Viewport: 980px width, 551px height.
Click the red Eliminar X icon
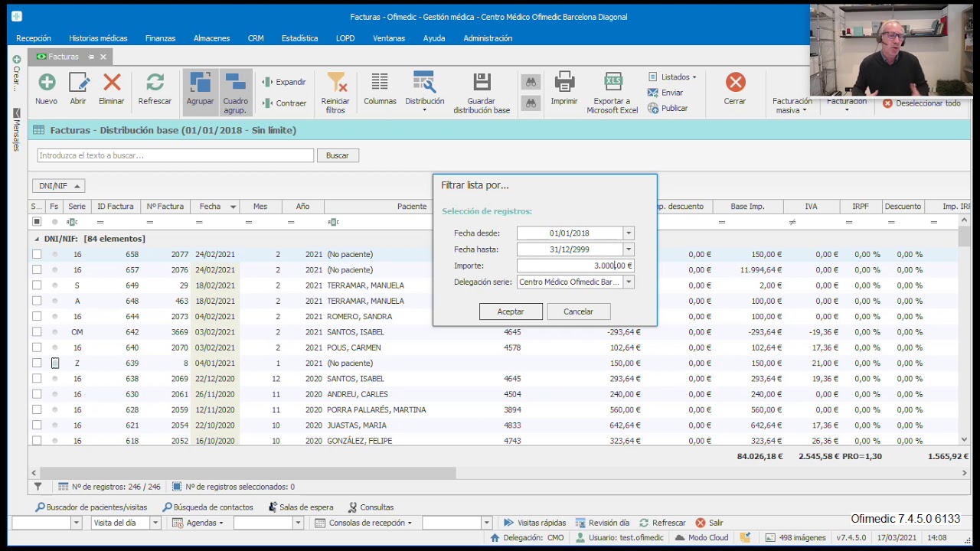(112, 83)
